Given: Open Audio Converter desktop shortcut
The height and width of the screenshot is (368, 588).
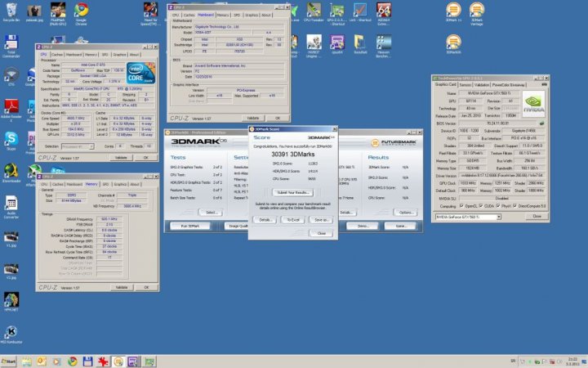Looking at the screenshot, I should [x=11, y=207].
